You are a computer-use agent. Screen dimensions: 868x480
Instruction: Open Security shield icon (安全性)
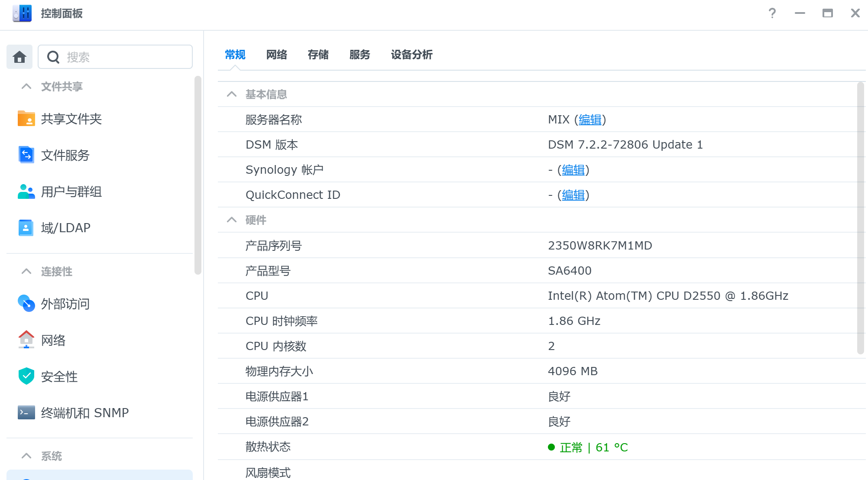(26, 376)
